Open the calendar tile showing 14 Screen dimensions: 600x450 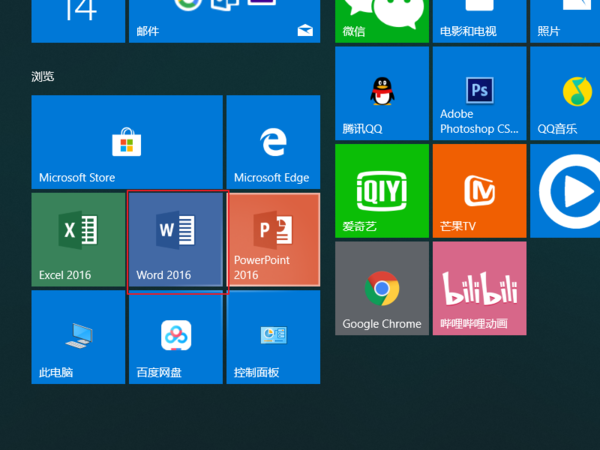click(78, 21)
